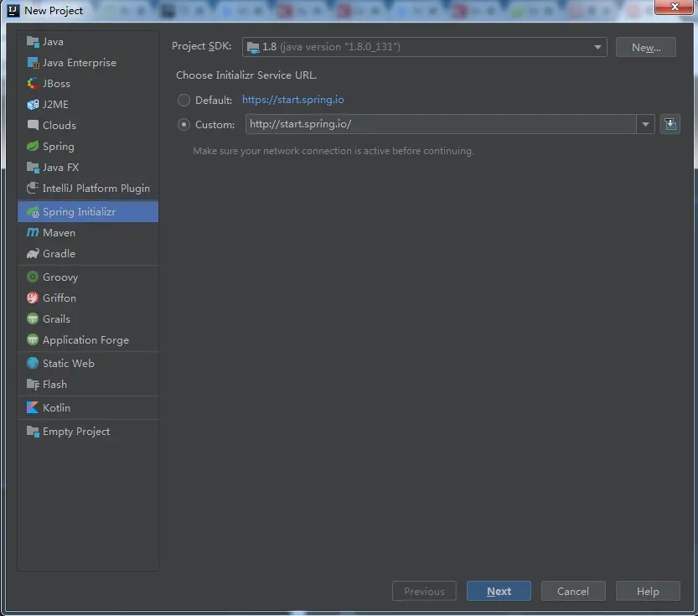Click the IntelliJ Platform Plugin icon
The image size is (698, 616).
coord(33,189)
